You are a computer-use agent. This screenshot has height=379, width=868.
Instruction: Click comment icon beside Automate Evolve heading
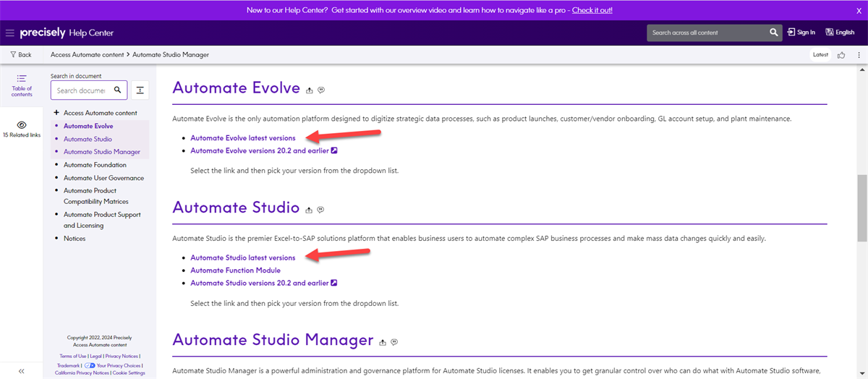pos(321,90)
